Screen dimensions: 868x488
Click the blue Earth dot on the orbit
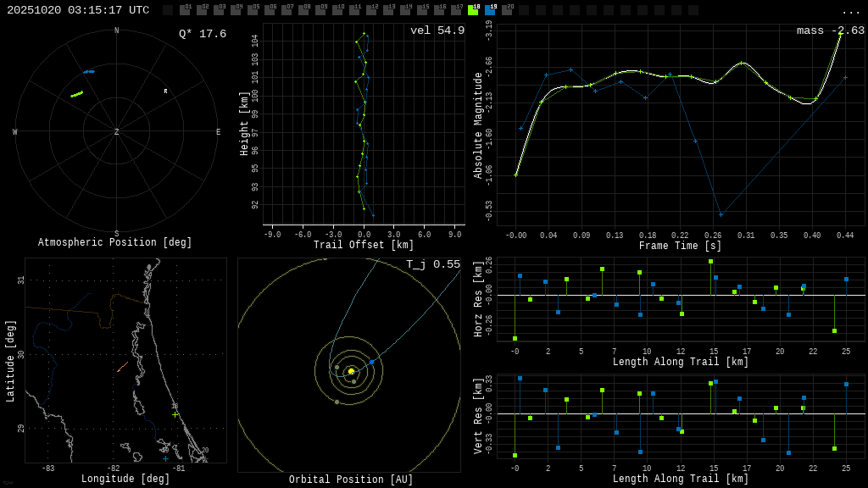tap(371, 362)
